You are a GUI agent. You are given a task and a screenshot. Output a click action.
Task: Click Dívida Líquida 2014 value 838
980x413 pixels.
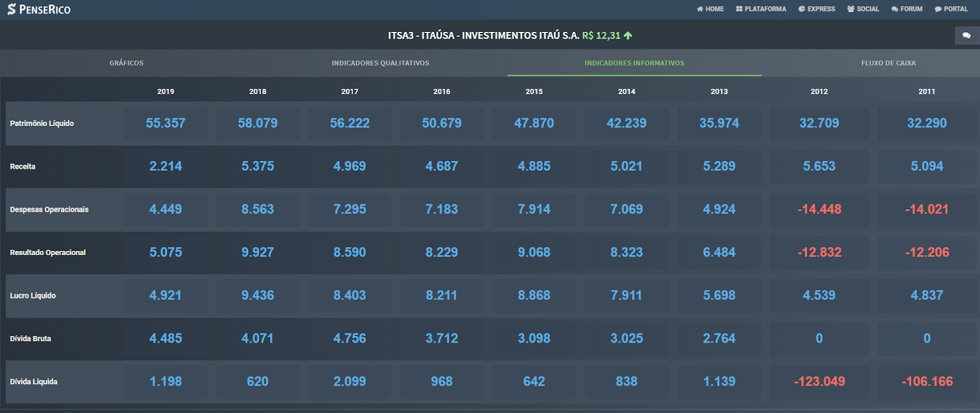coord(627,382)
